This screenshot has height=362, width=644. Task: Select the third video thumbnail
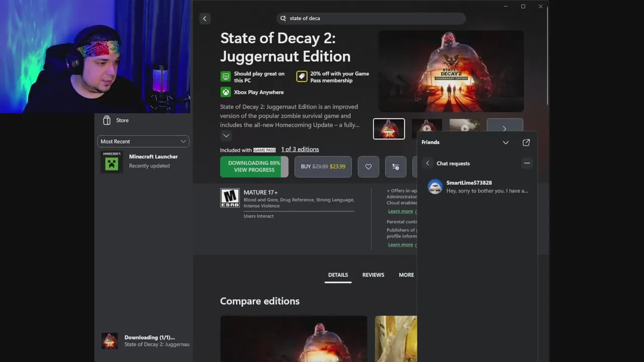pyautogui.click(x=464, y=129)
